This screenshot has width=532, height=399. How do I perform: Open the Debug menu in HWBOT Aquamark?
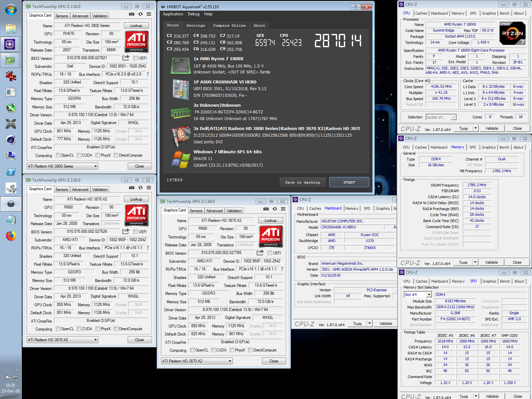click(x=194, y=14)
